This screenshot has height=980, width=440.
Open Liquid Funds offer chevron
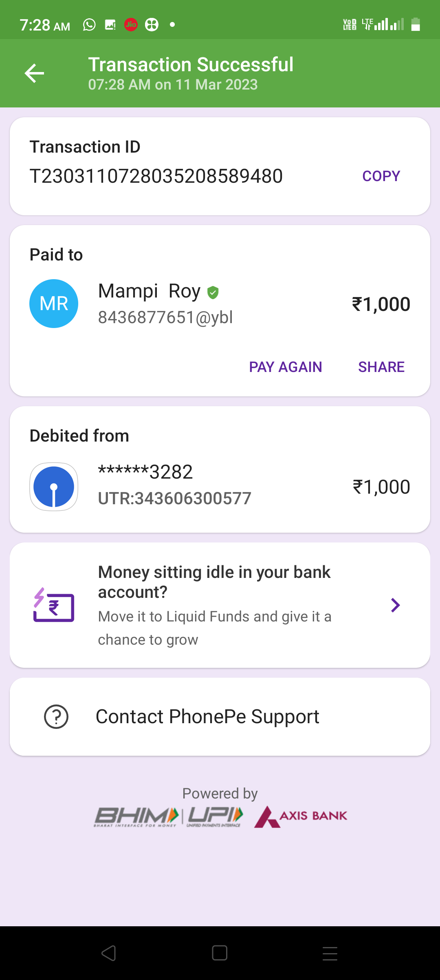tap(395, 605)
